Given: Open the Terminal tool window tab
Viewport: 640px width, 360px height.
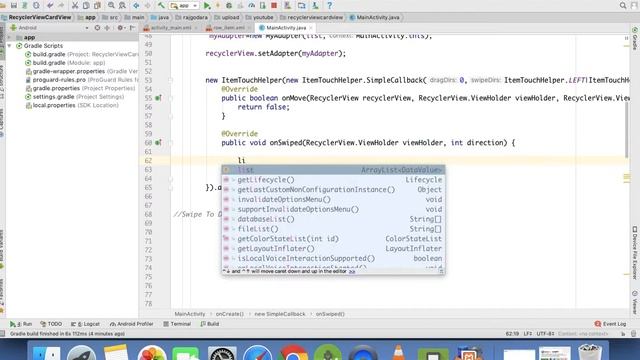Looking at the screenshot, I should point(177,324).
